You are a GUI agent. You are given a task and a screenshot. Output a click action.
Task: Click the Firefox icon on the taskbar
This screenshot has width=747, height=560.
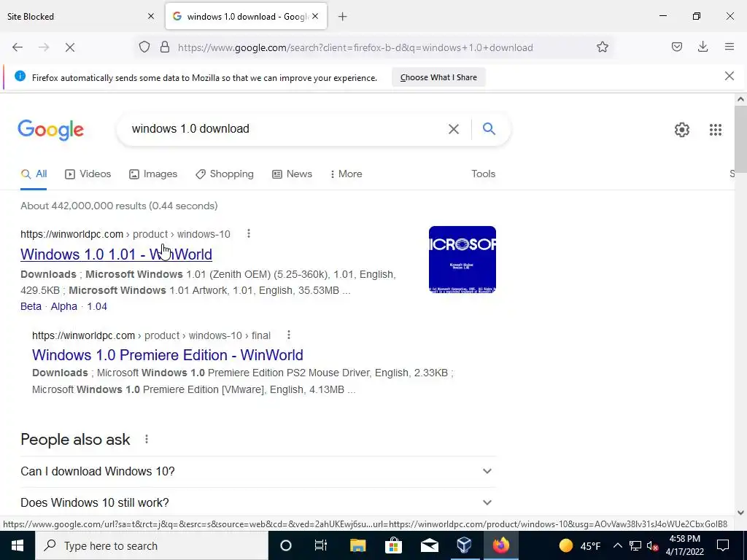500,545
